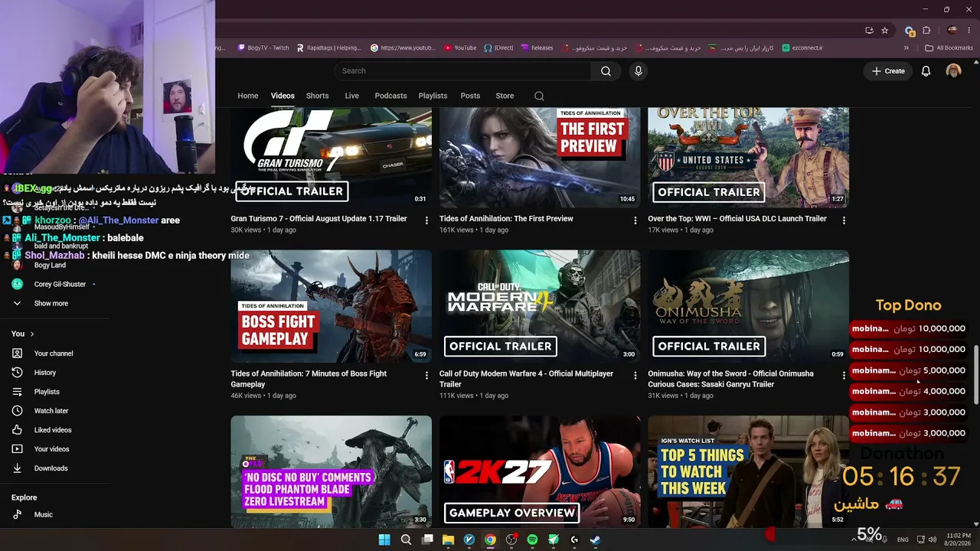
Task: Switch to the Shorts tab
Action: tap(317, 96)
